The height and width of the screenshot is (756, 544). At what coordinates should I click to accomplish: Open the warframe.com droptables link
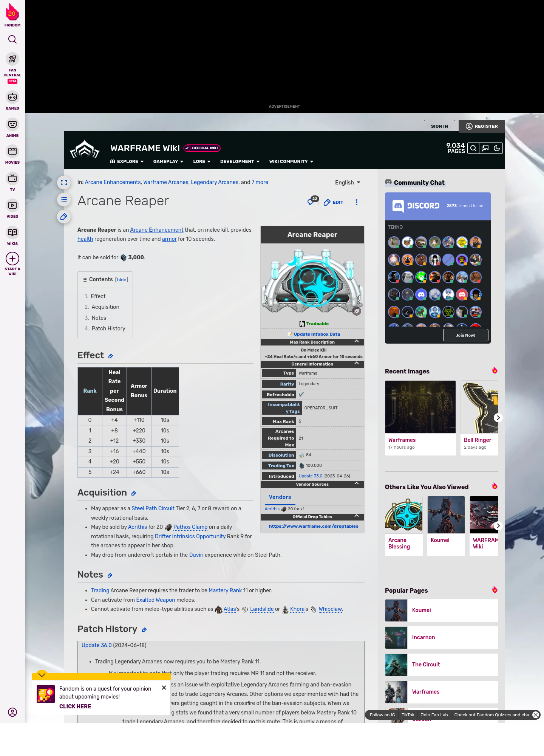tap(314, 526)
